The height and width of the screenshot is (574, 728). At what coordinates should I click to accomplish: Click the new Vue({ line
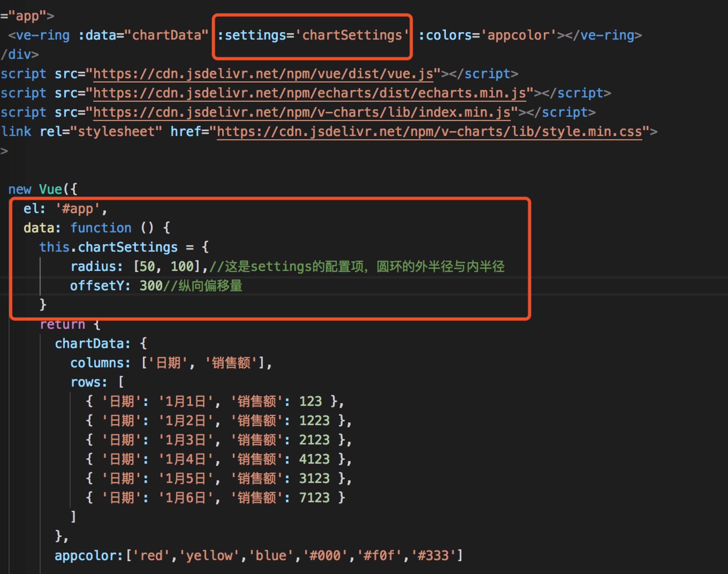pyautogui.click(x=43, y=189)
